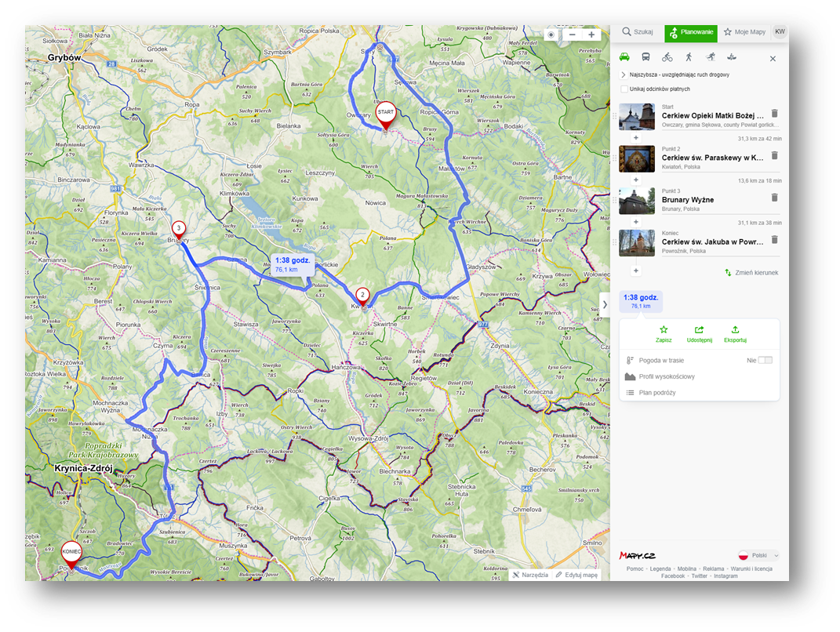Screen dimensions: 840x632
Task: Click the KONIEC pin on the map
Action: (x=71, y=554)
